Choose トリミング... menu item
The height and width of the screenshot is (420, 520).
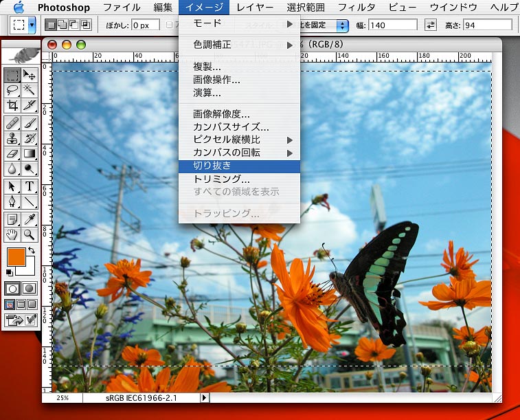point(240,179)
